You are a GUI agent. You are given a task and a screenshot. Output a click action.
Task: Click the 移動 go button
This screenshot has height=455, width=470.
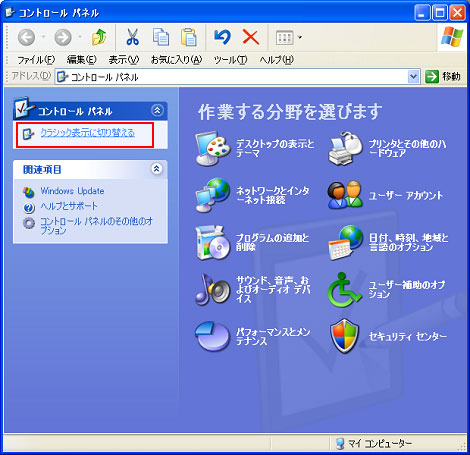443,77
